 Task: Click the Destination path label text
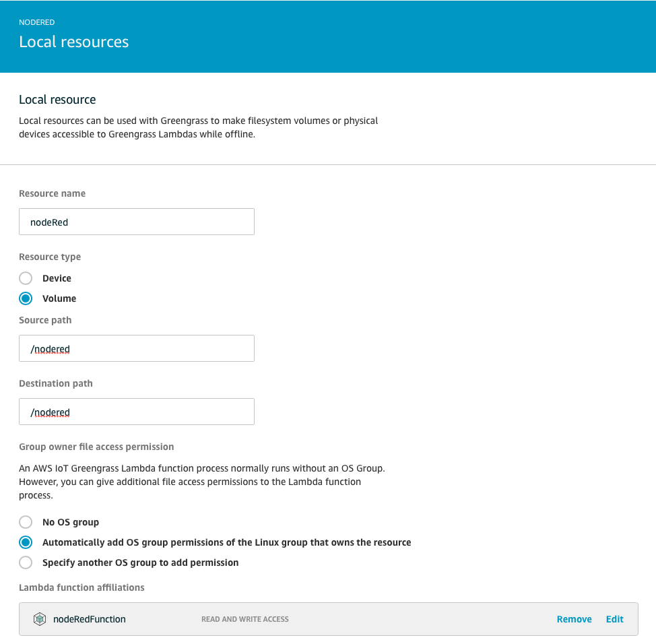(x=56, y=383)
